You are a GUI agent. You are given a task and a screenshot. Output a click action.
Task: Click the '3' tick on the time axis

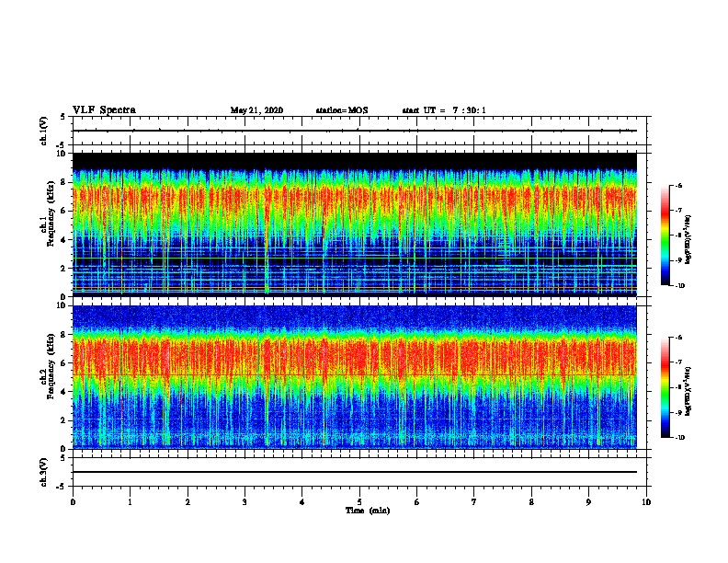click(x=245, y=502)
